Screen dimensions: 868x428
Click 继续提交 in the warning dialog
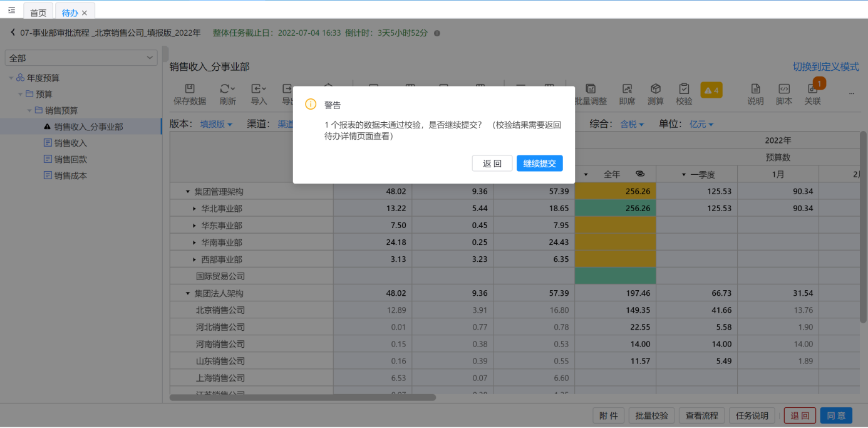539,164
